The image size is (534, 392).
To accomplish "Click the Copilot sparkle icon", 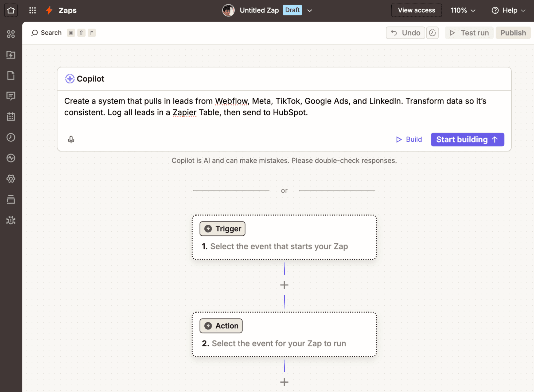I will click(x=70, y=79).
